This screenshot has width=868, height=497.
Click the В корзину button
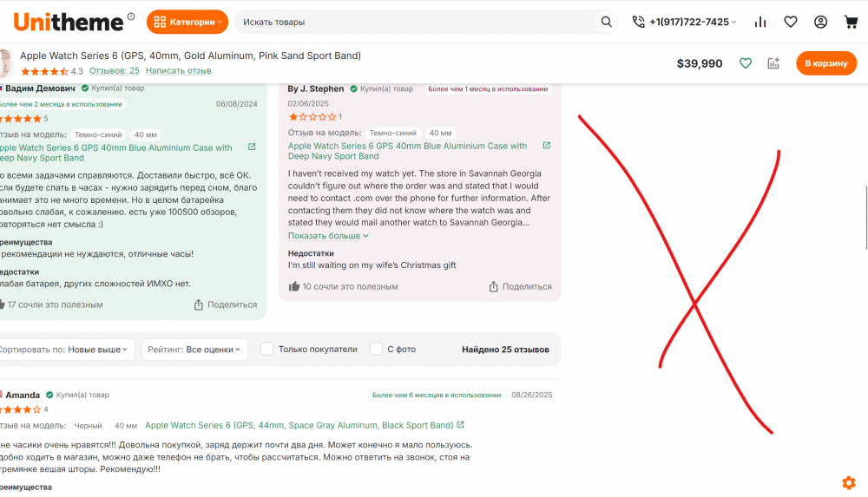click(x=826, y=63)
